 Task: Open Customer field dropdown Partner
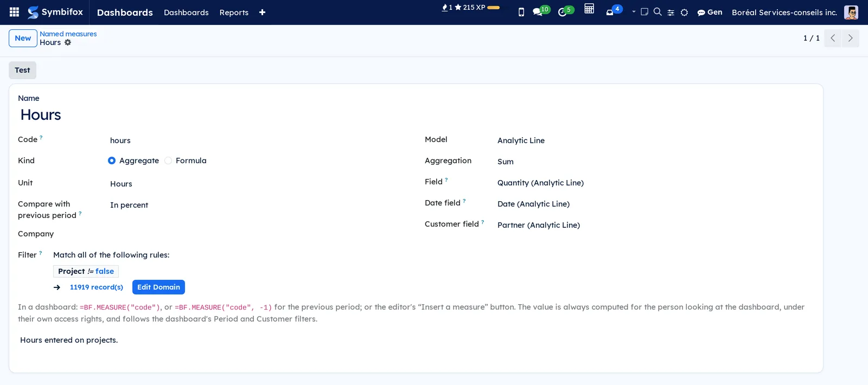655,225
